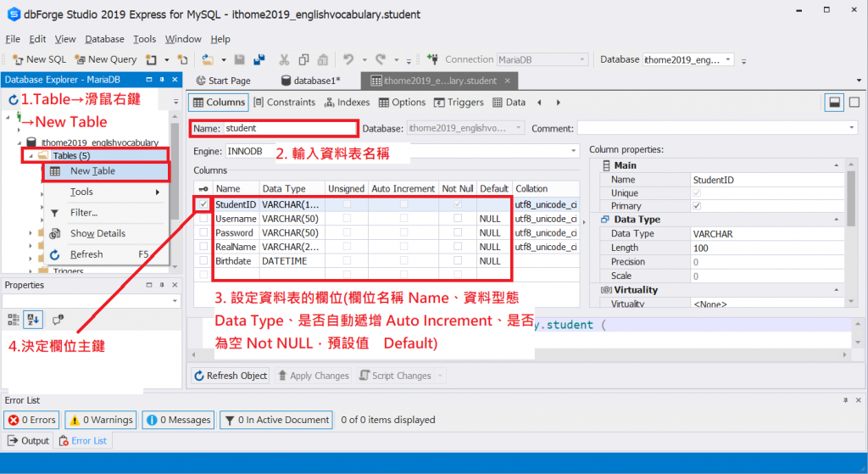Click the Length value 100 field
The width and height of the screenshot is (868, 474).
pyautogui.click(x=766, y=248)
